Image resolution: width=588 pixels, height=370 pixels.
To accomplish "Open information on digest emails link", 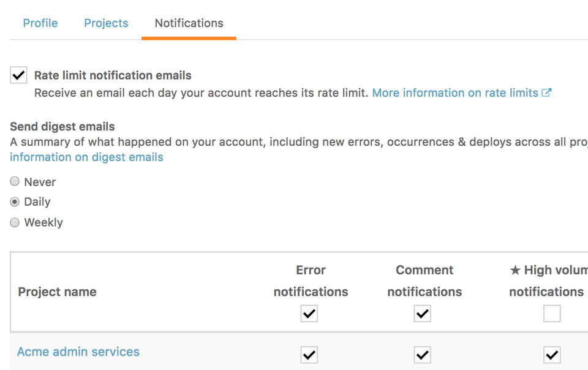I will click(86, 157).
